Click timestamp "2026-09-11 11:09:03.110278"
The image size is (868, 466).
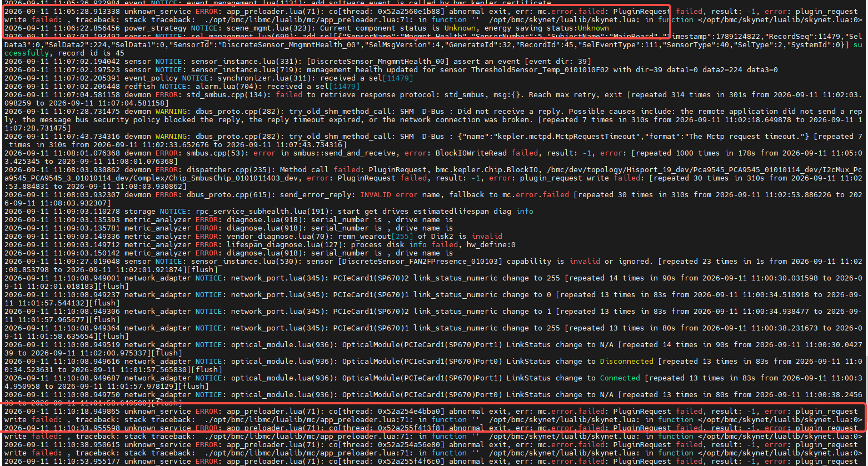pos(62,212)
